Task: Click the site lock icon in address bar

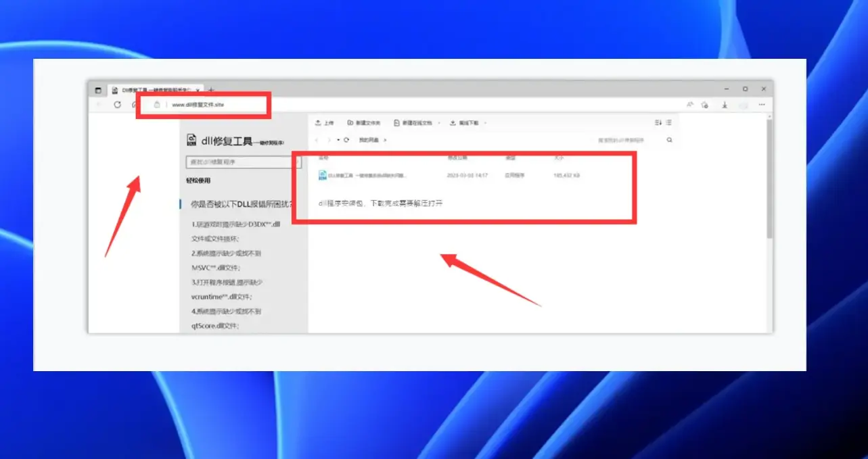Action: tap(157, 105)
